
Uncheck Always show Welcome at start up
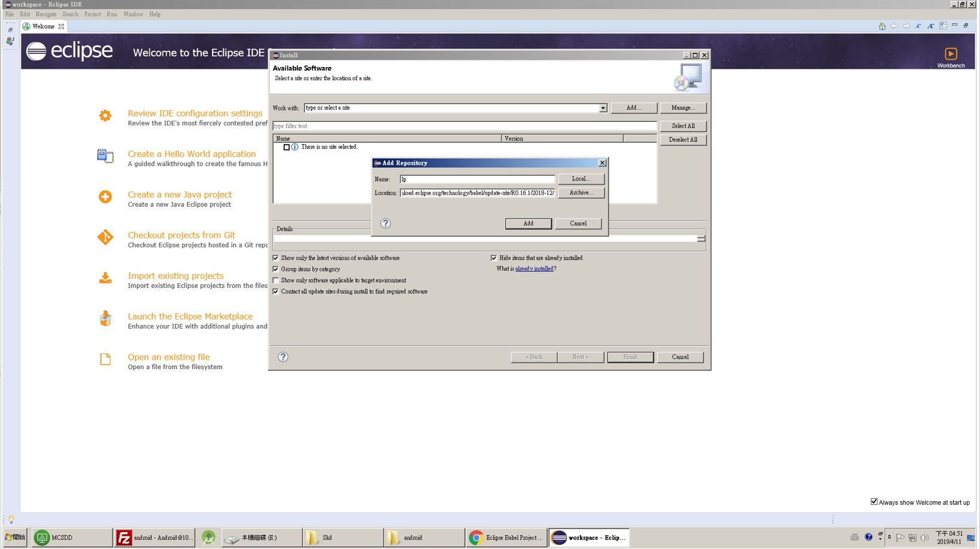874,502
